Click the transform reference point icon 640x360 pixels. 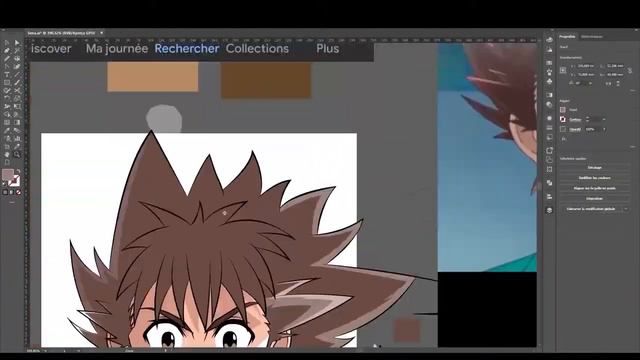point(563,70)
